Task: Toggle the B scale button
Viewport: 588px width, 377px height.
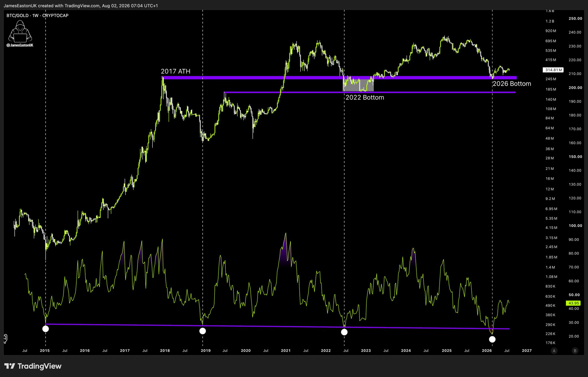Action: (x=575, y=351)
